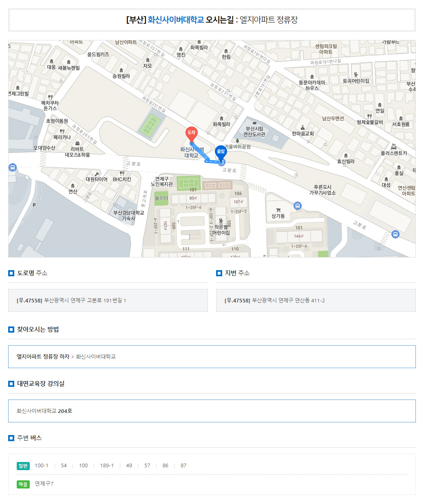The width and height of the screenshot is (424, 504).
Task: Select the tree icon at 거울바위공원
Action: 237,141
